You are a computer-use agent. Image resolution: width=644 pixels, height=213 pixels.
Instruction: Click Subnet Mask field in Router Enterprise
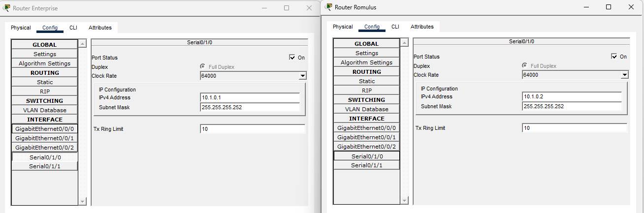tap(250, 107)
